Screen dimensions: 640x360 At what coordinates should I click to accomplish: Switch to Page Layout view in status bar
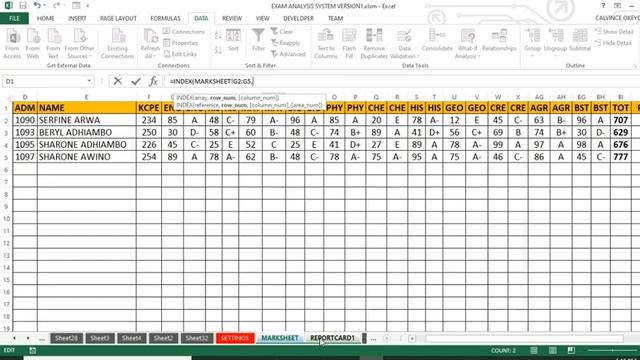click(x=552, y=350)
